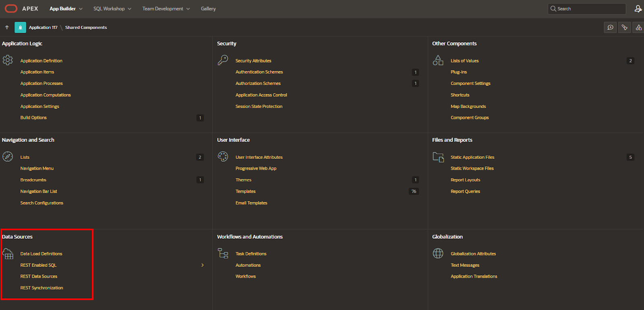This screenshot has width=644, height=310.
Task: Focus the Search input field
Action: click(587, 8)
